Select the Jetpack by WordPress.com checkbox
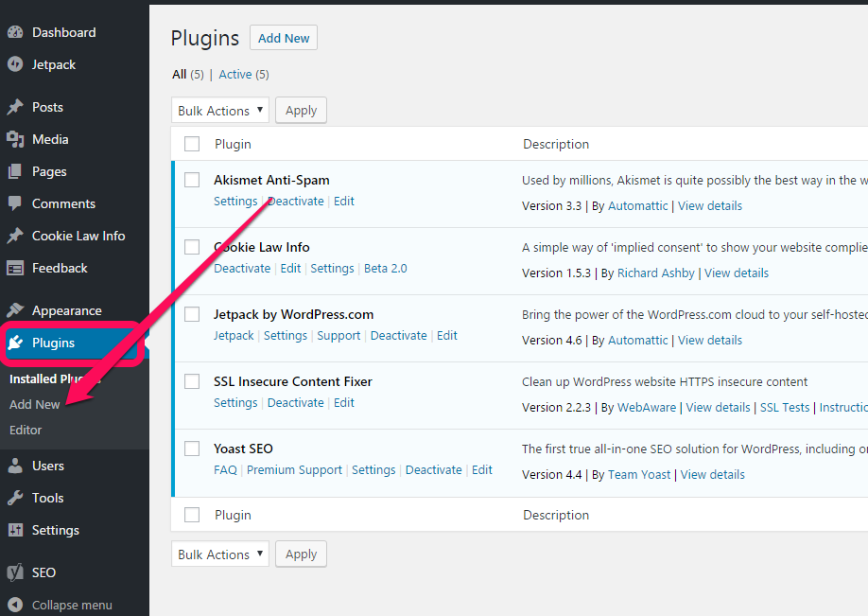 (192, 315)
